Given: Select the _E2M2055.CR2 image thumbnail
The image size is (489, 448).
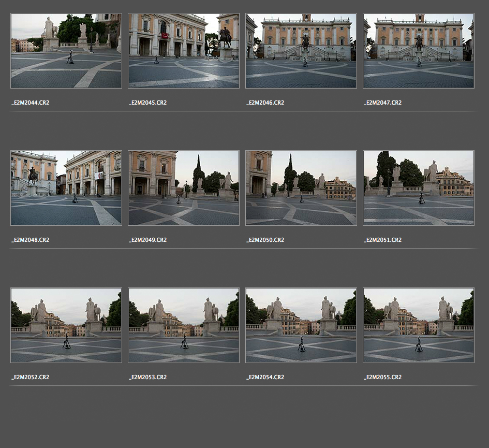Looking at the screenshot, I should click(419, 325).
